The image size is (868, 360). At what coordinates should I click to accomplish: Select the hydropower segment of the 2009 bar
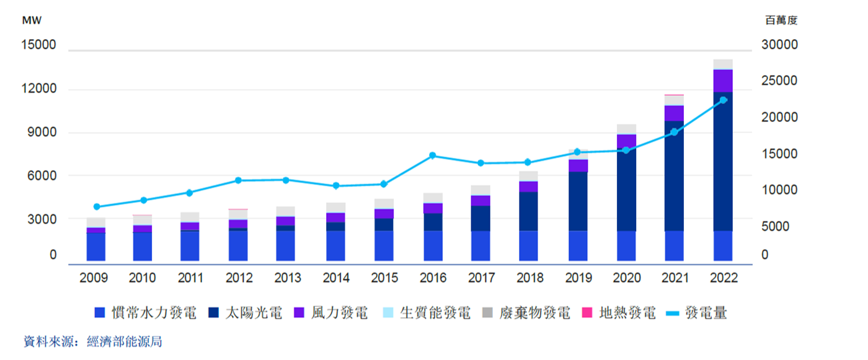(x=95, y=247)
